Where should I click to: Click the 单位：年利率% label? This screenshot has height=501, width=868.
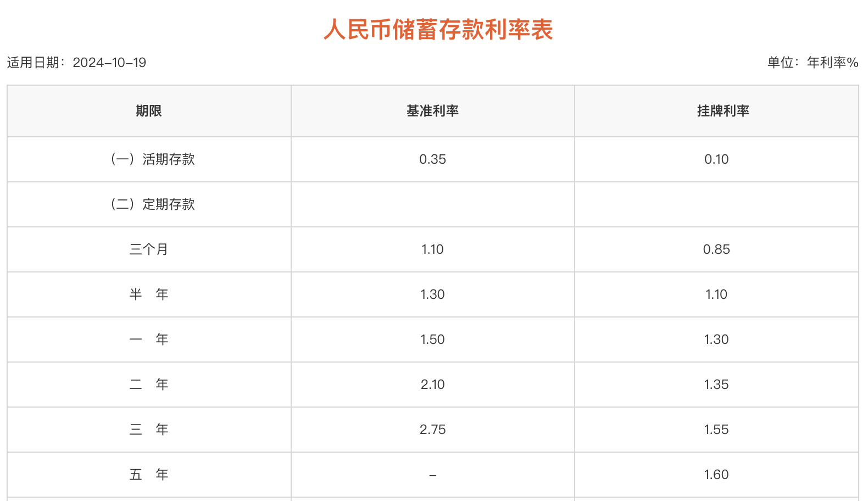(813, 63)
